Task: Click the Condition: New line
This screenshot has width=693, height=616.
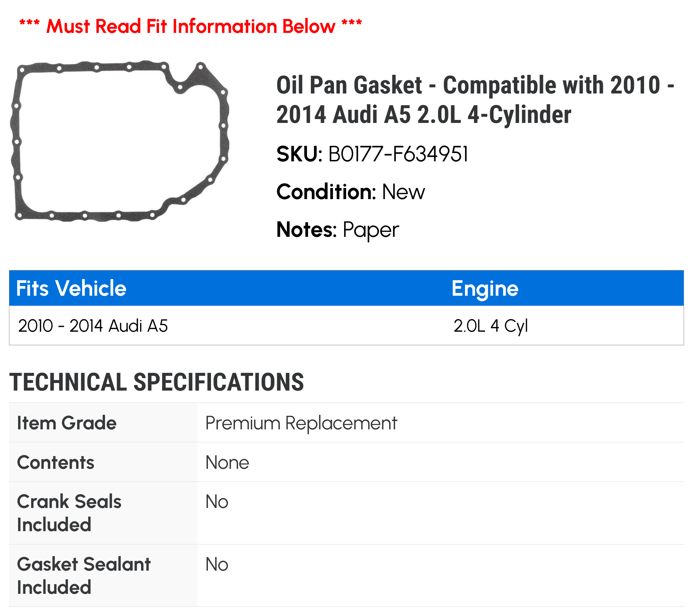Action: (351, 192)
